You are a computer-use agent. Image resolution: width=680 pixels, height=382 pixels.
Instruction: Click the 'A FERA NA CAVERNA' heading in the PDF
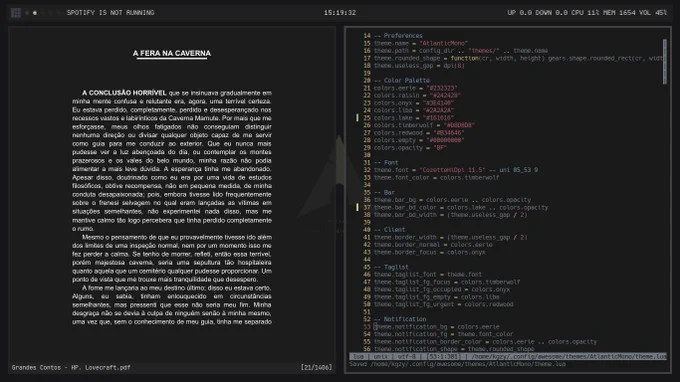[172, 53]
